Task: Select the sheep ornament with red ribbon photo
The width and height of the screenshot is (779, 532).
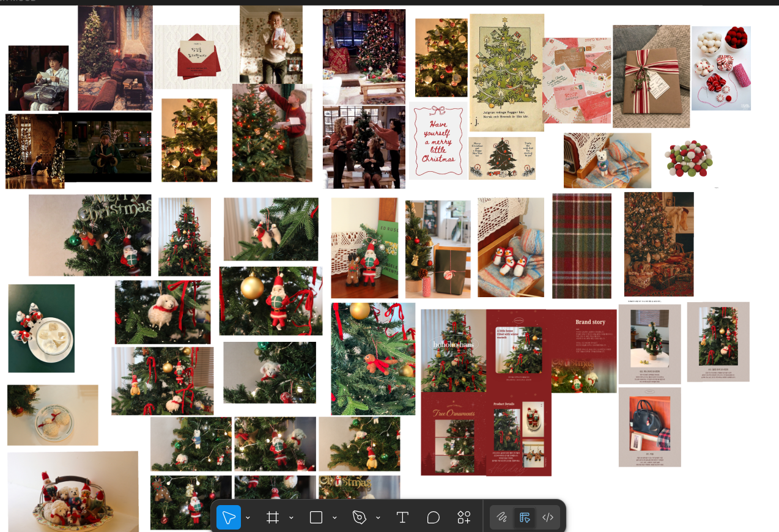Action: point(163,312)
